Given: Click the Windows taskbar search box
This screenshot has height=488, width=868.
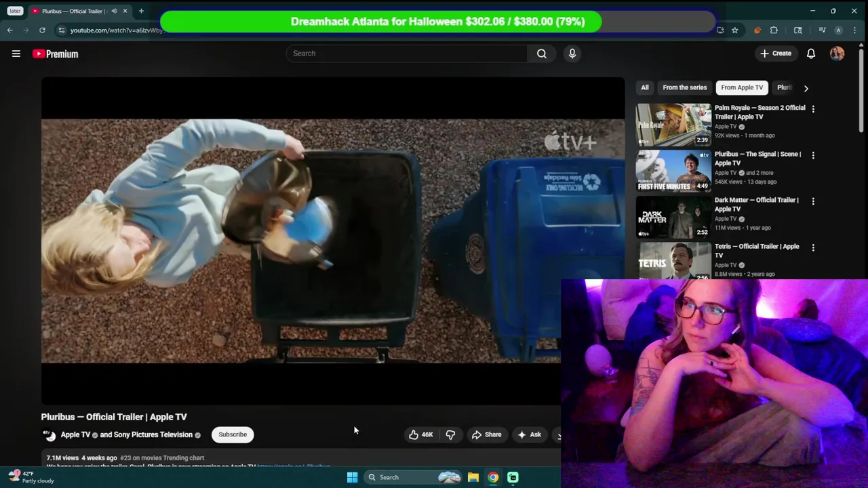Looking at the screenshot, I should click(412, 477).
